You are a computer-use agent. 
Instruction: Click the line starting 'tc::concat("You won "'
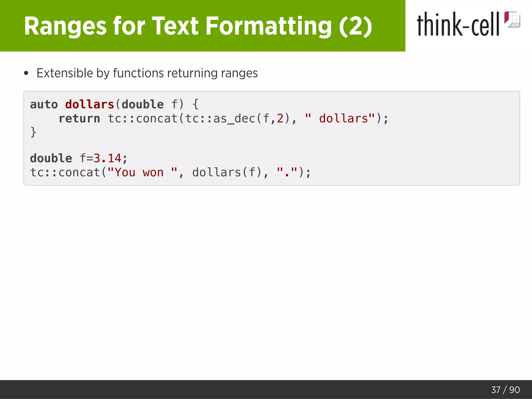[x=170, y=172]
